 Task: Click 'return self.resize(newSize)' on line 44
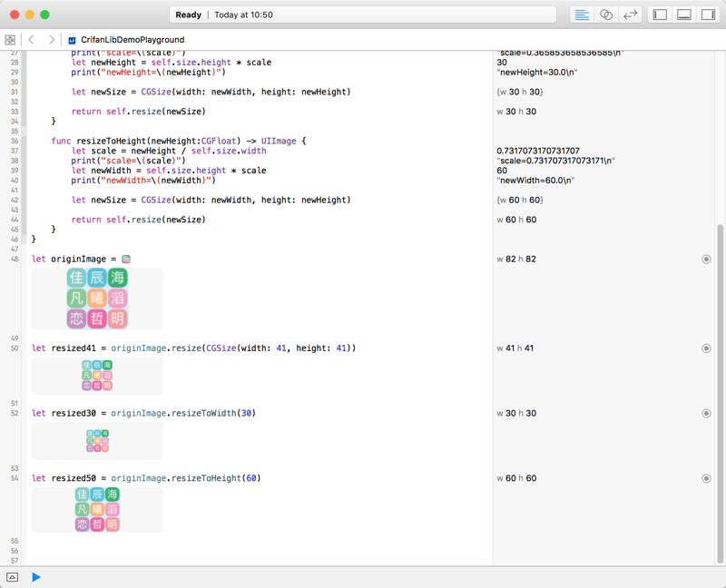[x=139, y=220]
